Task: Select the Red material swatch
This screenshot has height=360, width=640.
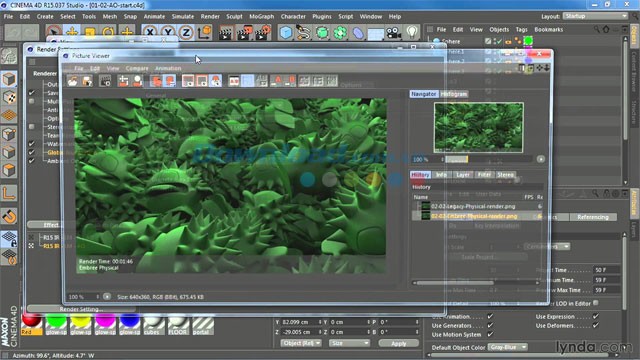Action: pyautogui.click(x=32, y=324)
